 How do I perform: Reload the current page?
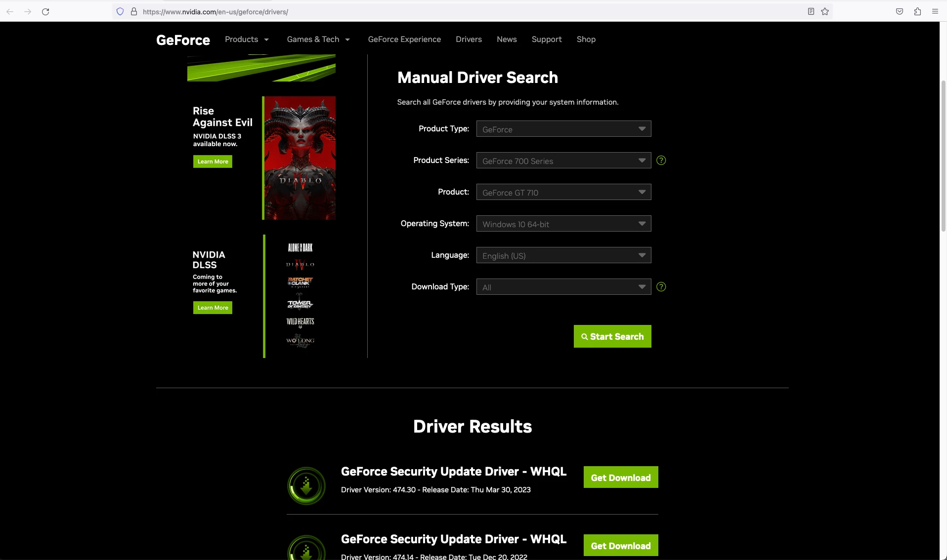tap(45, 11)
